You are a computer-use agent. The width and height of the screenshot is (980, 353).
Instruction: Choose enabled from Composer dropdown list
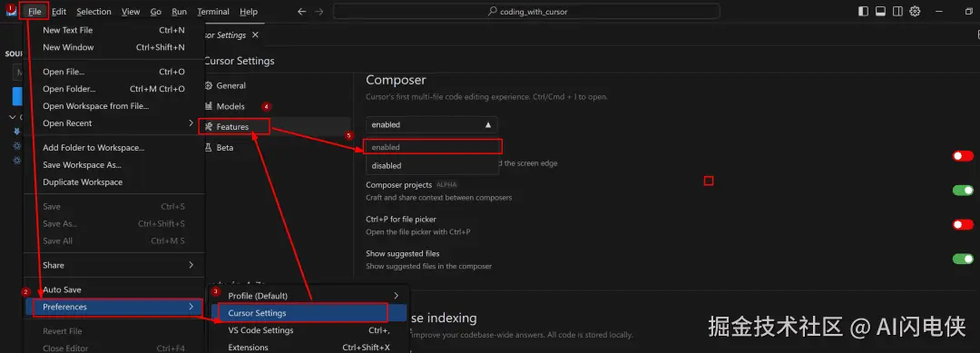click(432, 147)
